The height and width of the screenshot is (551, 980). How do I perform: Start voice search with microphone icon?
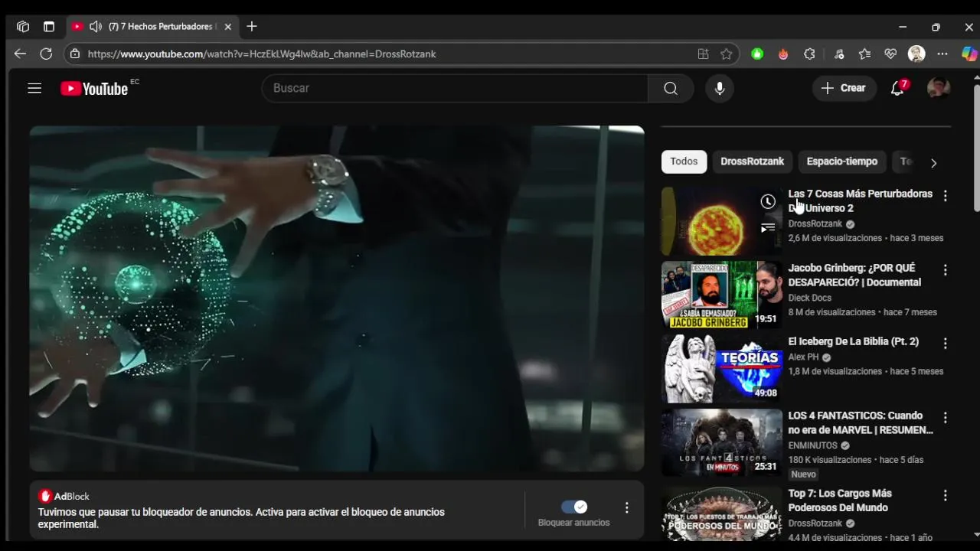click(720, 88)
